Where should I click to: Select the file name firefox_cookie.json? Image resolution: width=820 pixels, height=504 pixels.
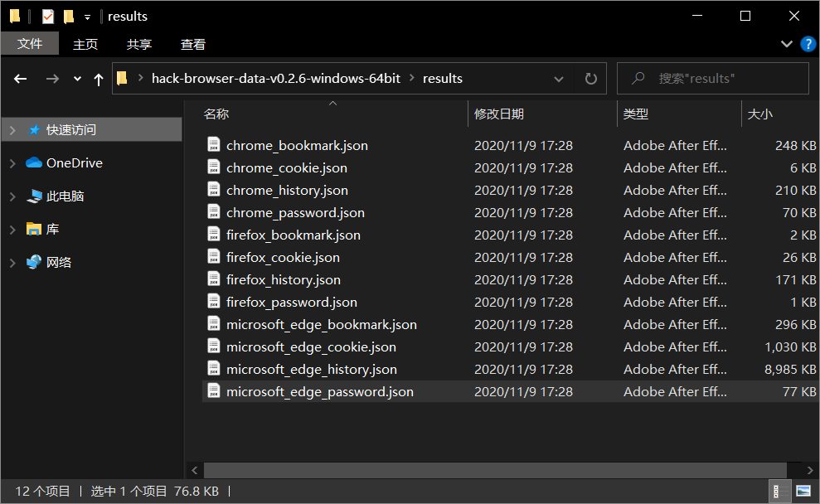[283, 257]
